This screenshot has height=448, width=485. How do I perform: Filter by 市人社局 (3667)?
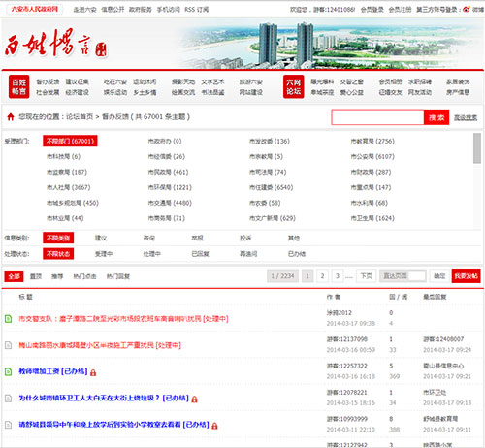(x=69, y=187)
